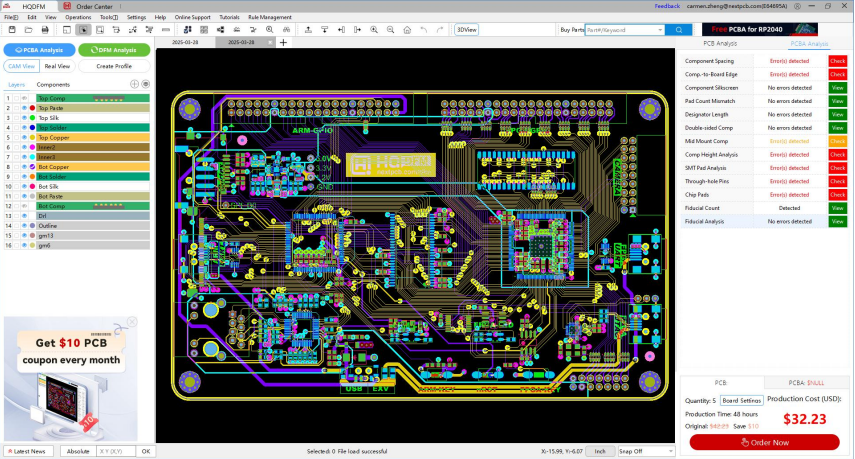Toggle visibility eye of Top Silk layer
Image resolution: width=855 pixels, height=459 pixels.
click(x=24, y=117)
